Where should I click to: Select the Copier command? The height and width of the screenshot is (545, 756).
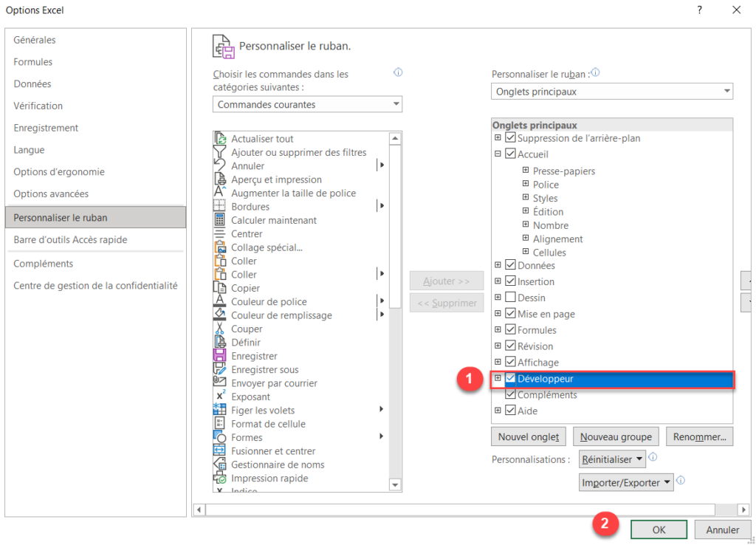tap(245, 287)
